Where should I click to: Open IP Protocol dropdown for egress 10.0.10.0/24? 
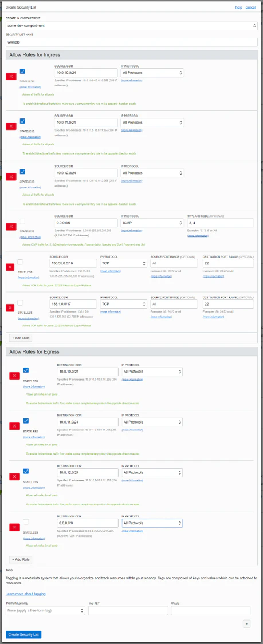[152, 372]
